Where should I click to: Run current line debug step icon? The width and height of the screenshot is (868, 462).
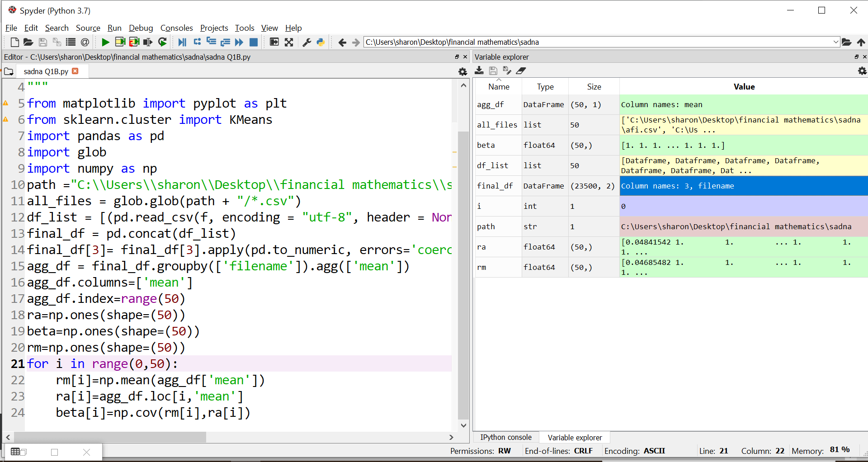(197, 42)
